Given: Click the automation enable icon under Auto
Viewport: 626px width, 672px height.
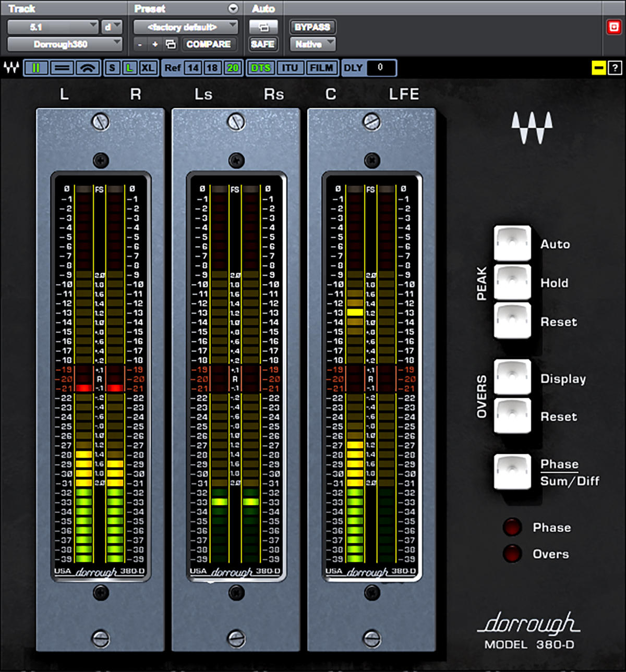Looking at the screenshot, I should (x=263, y=27).
